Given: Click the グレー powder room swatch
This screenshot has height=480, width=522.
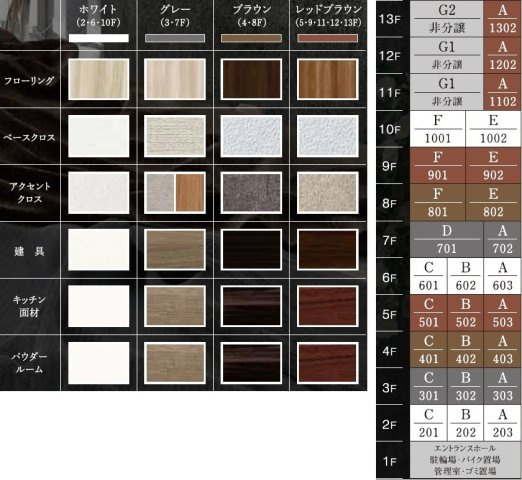Looking at the screenshot, I should [x=175, y=363].
